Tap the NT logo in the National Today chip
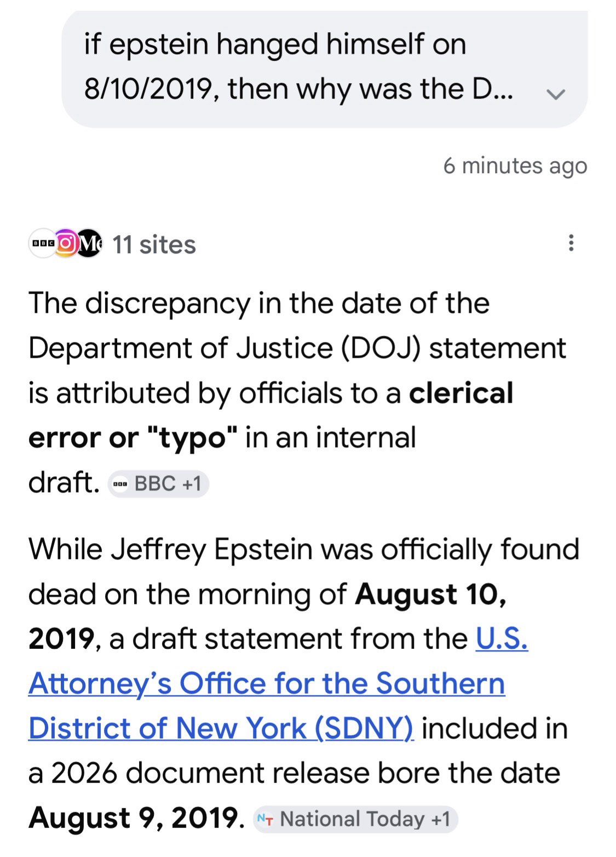The image size is (616, 857). [x=265, y=819]
